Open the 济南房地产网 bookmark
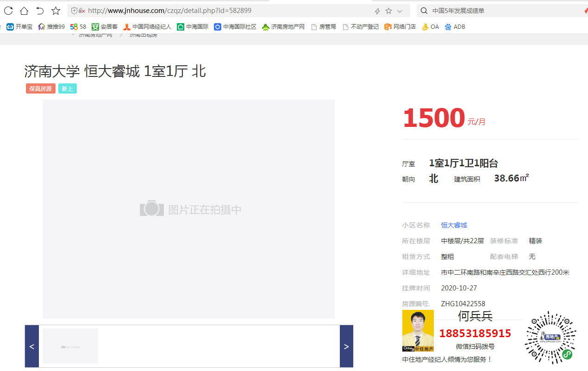The width and height of the screenshot is (588, 371). pyautogui.click(x=283, y=27)
